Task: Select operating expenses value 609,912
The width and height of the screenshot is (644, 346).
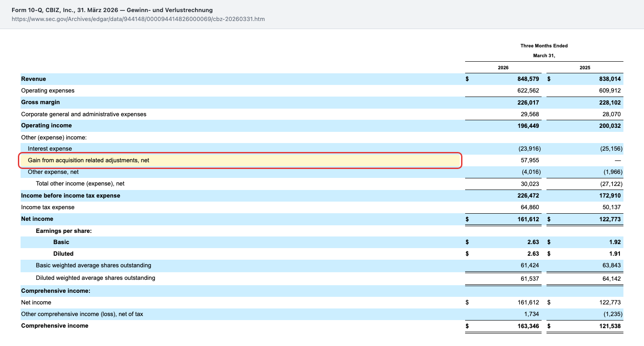Action: [x=610, y=91]
